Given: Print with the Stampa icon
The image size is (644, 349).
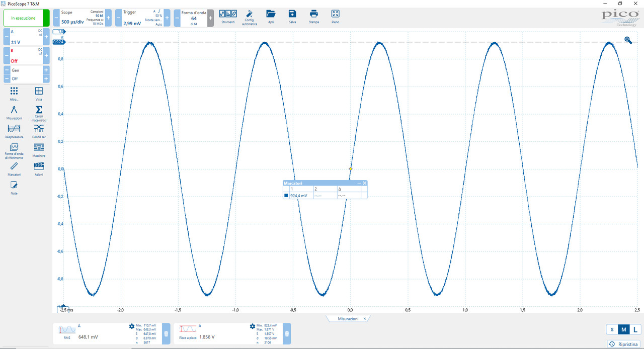Looking at the screenshot, I should point(314,17).
